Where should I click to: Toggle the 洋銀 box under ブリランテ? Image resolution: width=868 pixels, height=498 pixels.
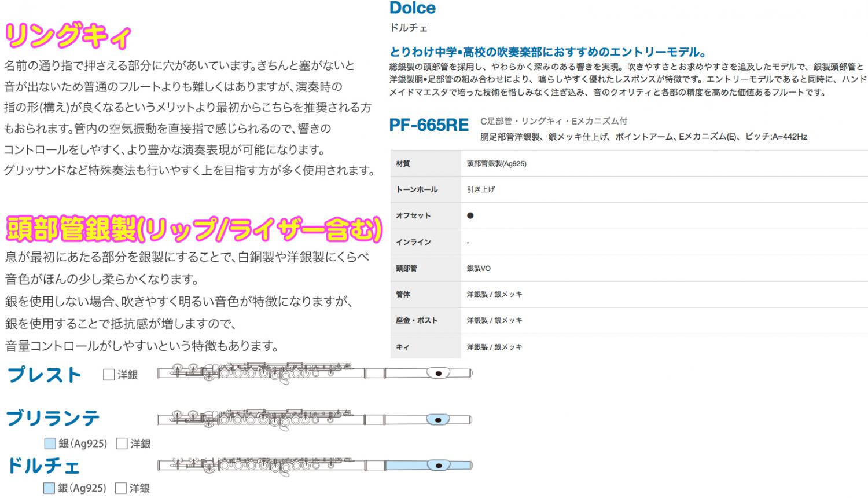pos(122,444)
